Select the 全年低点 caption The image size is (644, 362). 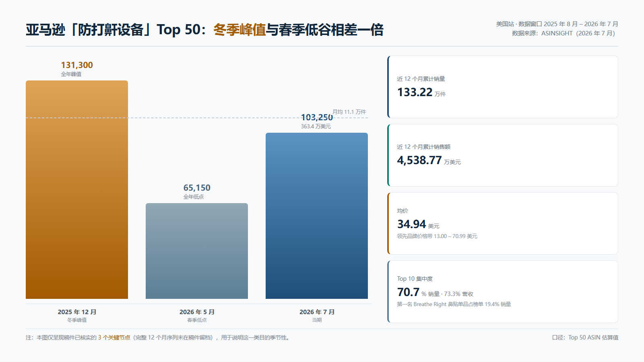tap(194, 197)
